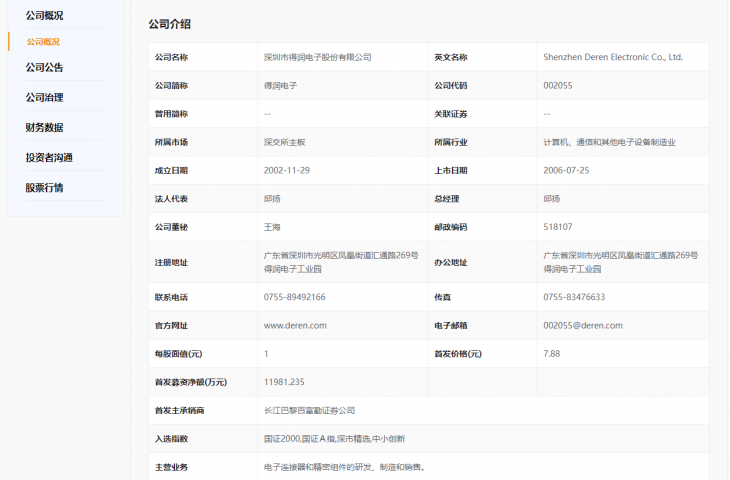Click underwriter 长江巴黎百富勤证券公司
730x480 pixels.
[309, 411]
